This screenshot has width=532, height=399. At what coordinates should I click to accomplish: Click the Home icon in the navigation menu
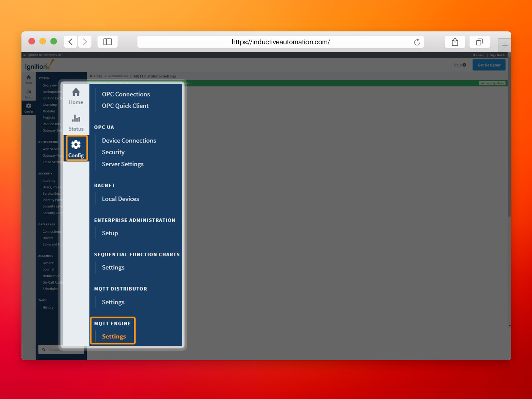click(x=76, y=92)
